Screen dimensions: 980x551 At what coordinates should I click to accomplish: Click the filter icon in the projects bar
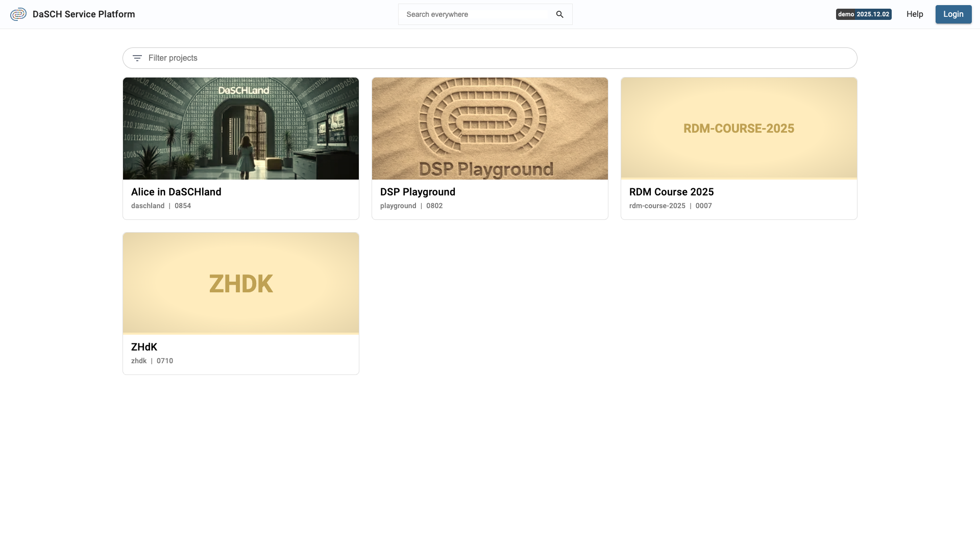[x=137, y=58]
